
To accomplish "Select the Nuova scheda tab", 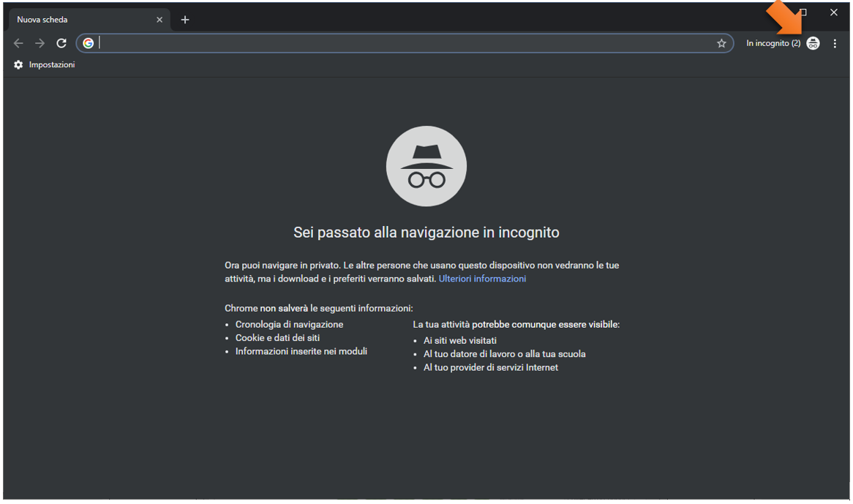I will [x=90, y=20].
